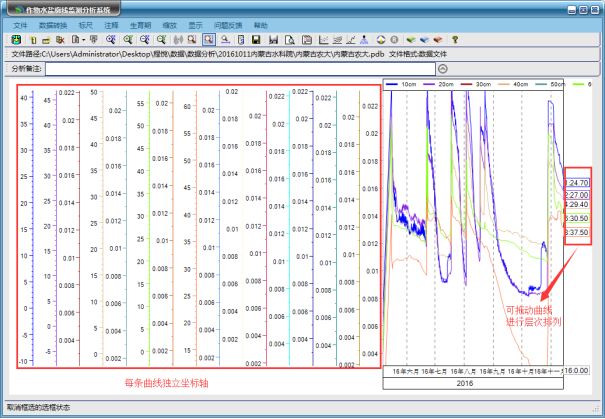Click the gray stacked curves chart icon

[337, 39]
